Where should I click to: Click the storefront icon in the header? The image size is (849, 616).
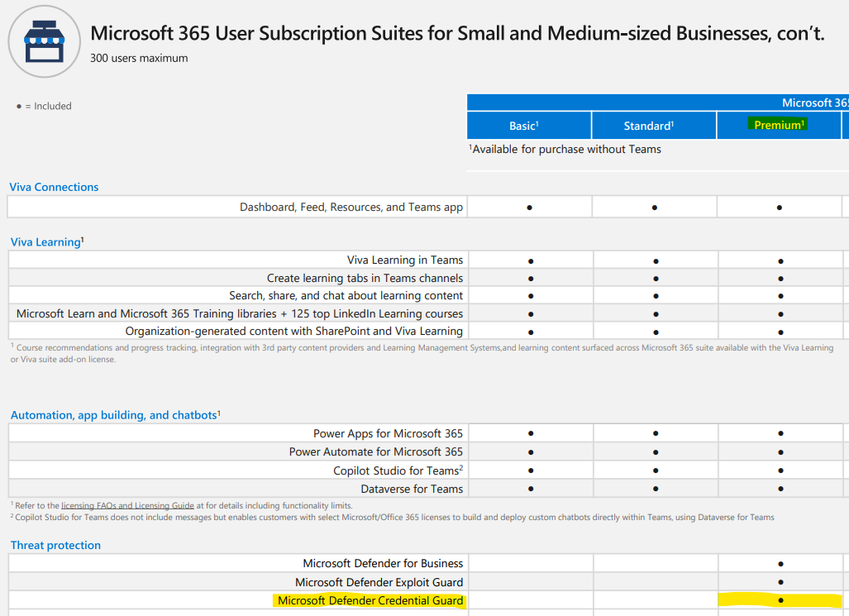pos(45,41)
